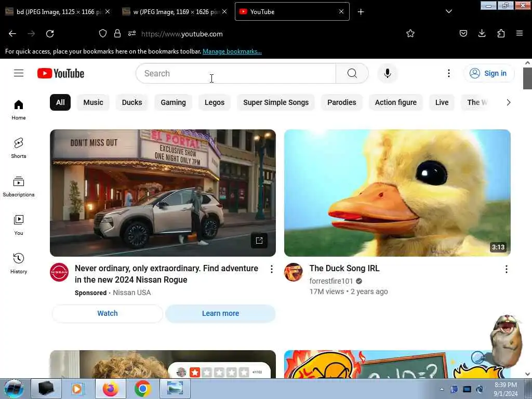Bookmark this page with star icon
Viewport: 532px width, 399px height.
pos(410,33)
